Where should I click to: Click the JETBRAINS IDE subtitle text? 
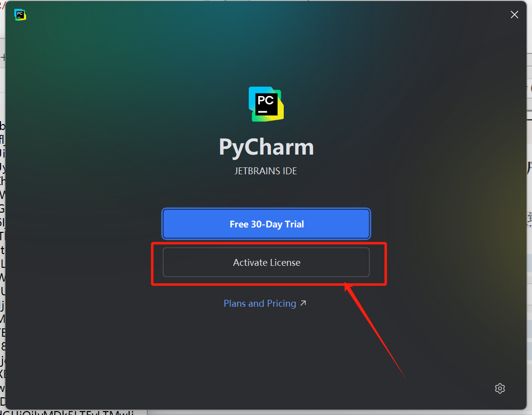click(266, 171)
